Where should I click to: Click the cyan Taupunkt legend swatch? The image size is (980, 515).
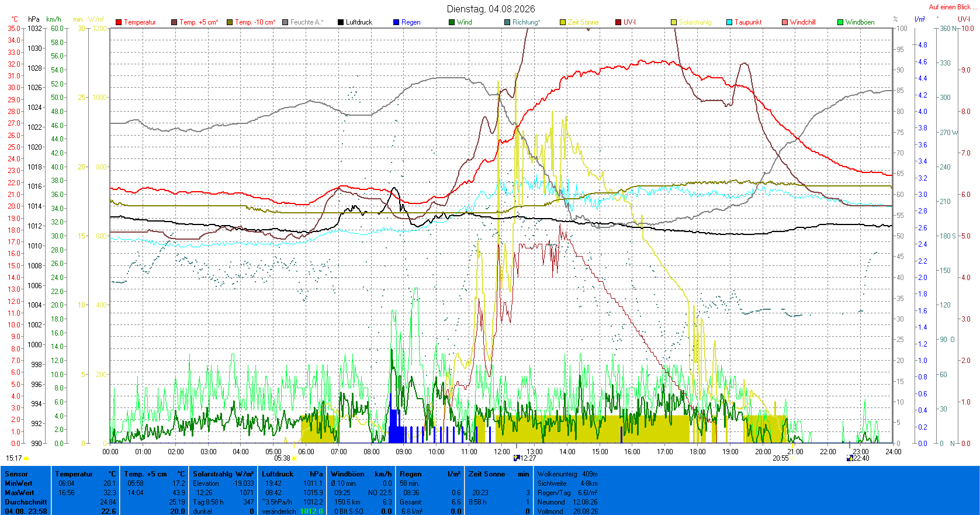[729, 22]
